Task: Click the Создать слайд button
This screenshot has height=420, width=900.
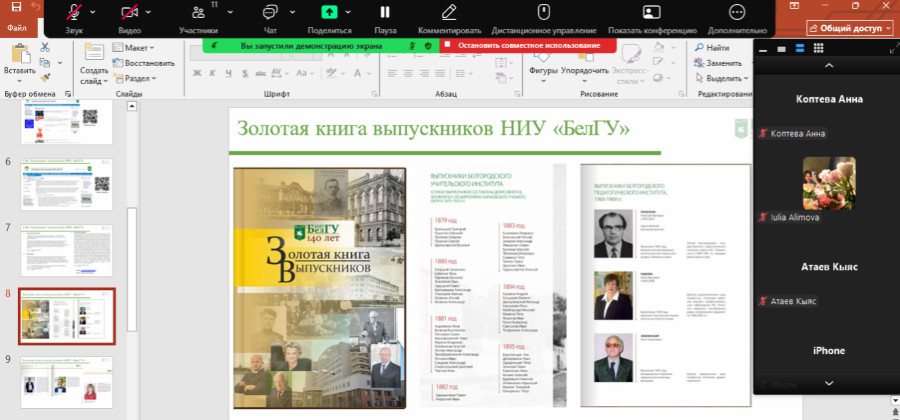Action: point(94,64)
